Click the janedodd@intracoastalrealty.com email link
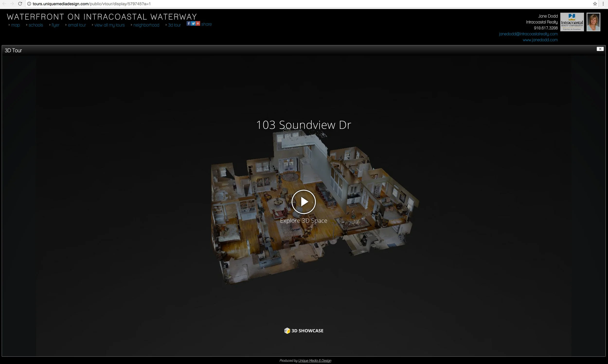Viewport: 608px width, 364px height. [x=528, y=34]
